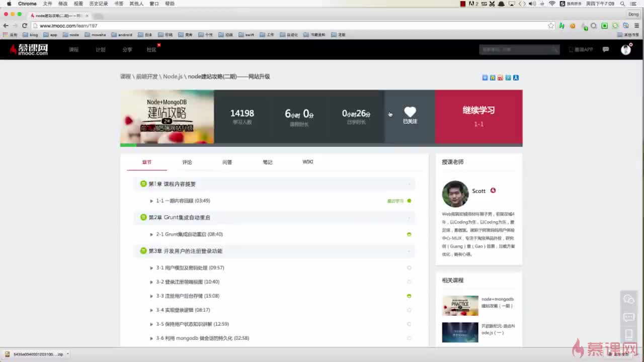The image size is (644, 362).
Task: Click the play triangle beside lesson 3-3
Action: pyautogui.click(x=151, y=296)
